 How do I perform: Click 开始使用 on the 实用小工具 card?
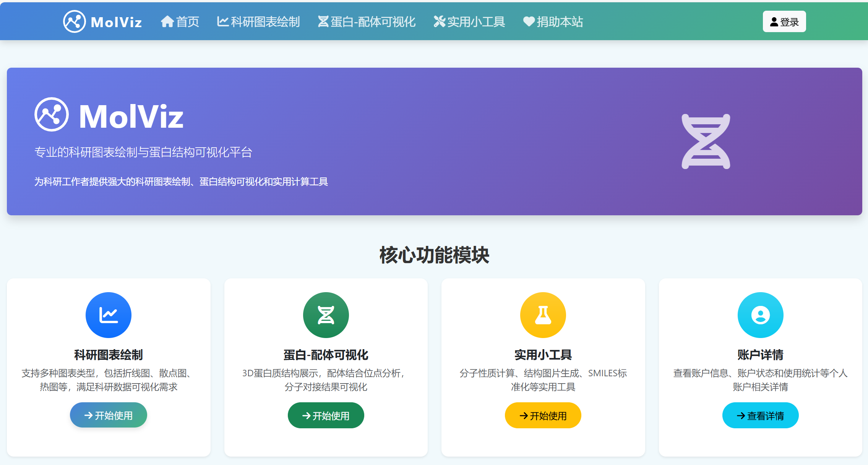pyautogui.click(x=543, y=415)
